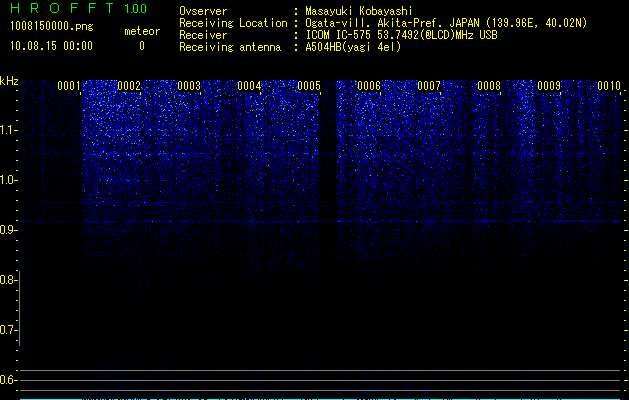Click receiver text ICOM IC-575 53.7492 MHz USB
This screenshot has height=400, width=629.
(401, 35)
